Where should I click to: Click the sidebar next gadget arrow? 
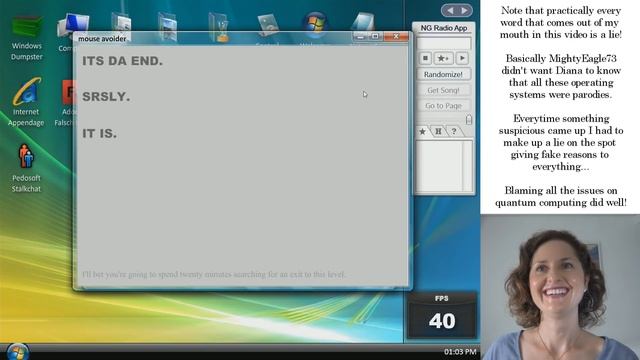[464, 11]
